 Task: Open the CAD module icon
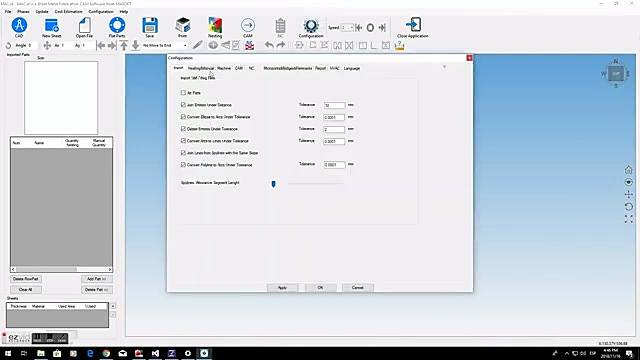pos(19,26)
